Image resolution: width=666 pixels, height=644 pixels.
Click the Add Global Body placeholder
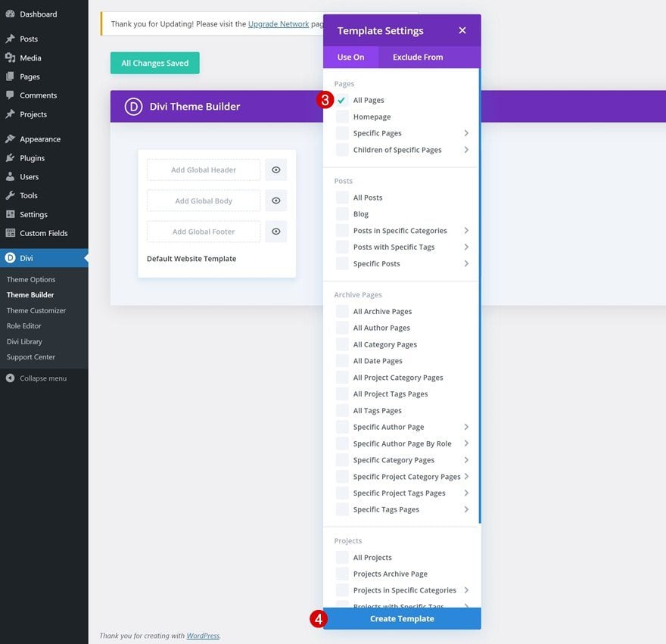tap(204, 201)
